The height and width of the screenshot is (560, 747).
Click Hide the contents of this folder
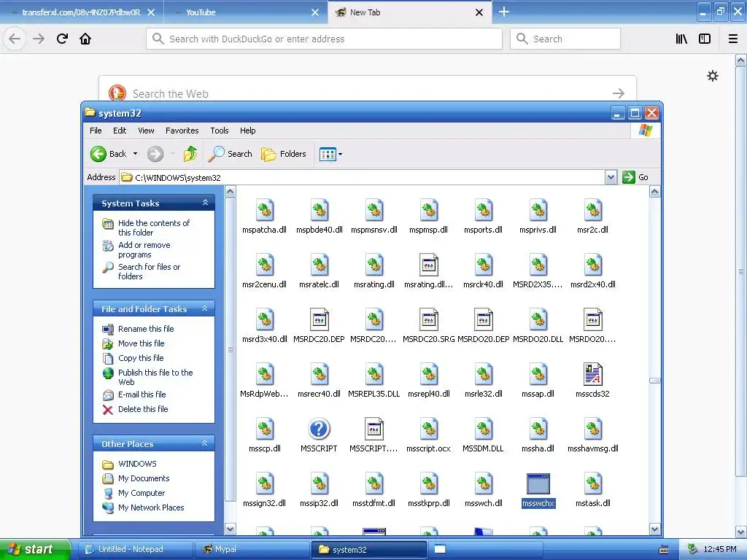coord(153,227)
